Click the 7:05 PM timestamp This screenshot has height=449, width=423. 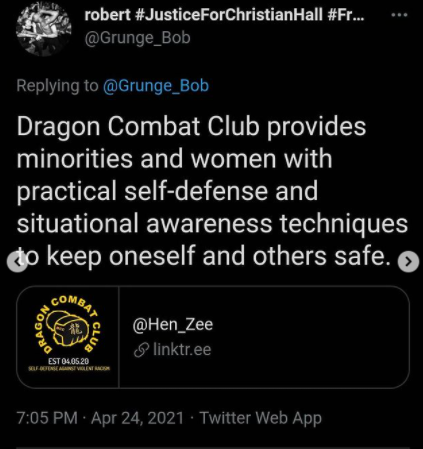click(47, 418)
